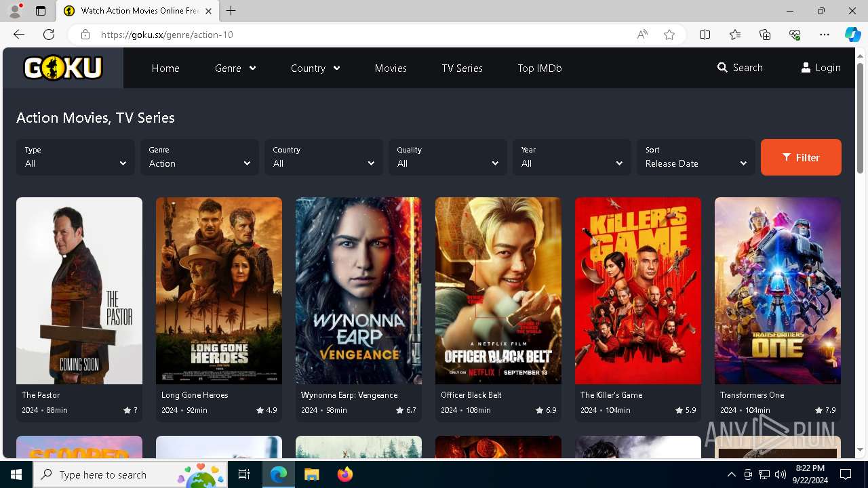
Task: Click Officer Black Belt poster
Action: tap(498, 291)
